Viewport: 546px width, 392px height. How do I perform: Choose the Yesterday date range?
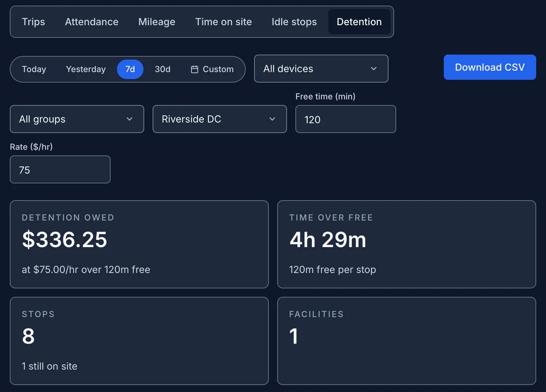pyautogui.click(x=86, y=69)
